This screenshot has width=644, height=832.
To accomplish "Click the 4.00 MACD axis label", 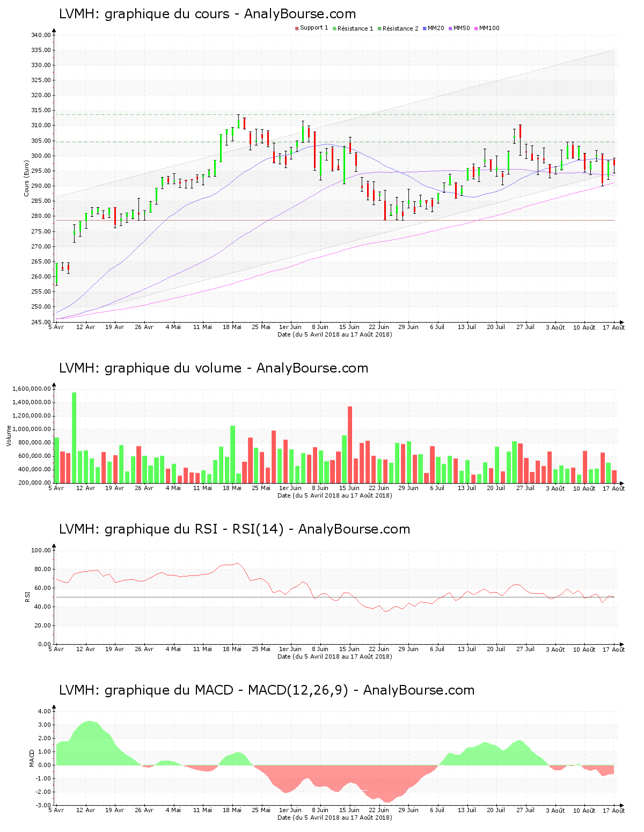I will click(45, 711).
